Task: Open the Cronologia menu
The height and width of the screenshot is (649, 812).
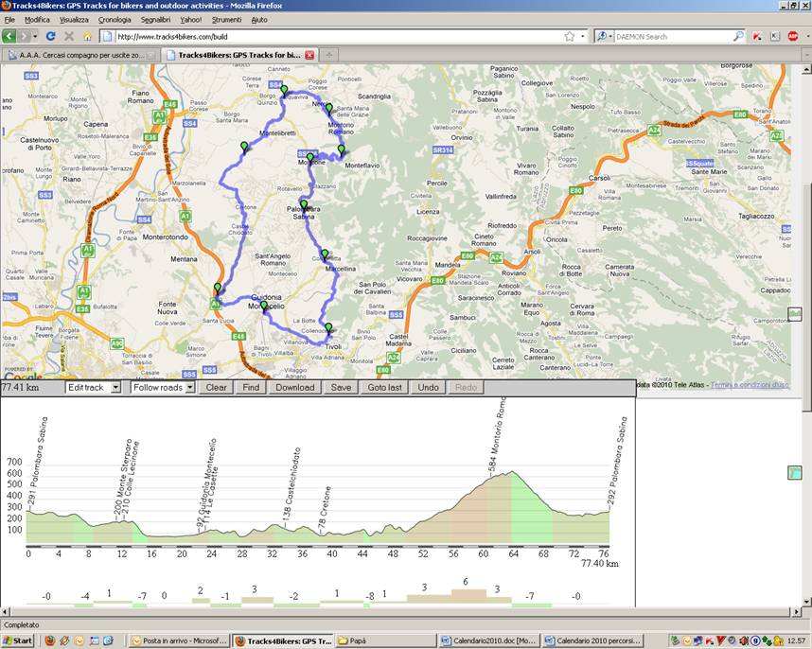Action: [115, 20]
